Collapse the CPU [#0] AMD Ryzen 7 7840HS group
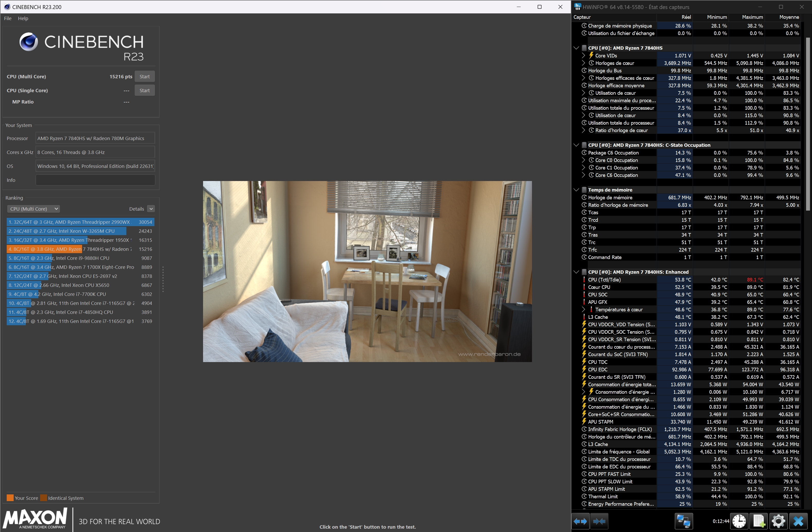This screenshot has width=812, height=532. (x=576, y=48)
